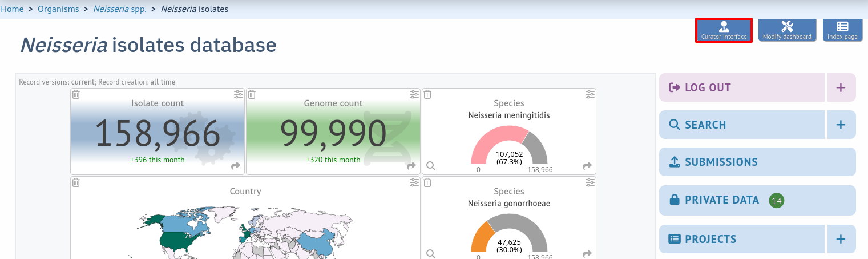Open the SEARCH menu
868x259 pixels.
tap(742, 125)
